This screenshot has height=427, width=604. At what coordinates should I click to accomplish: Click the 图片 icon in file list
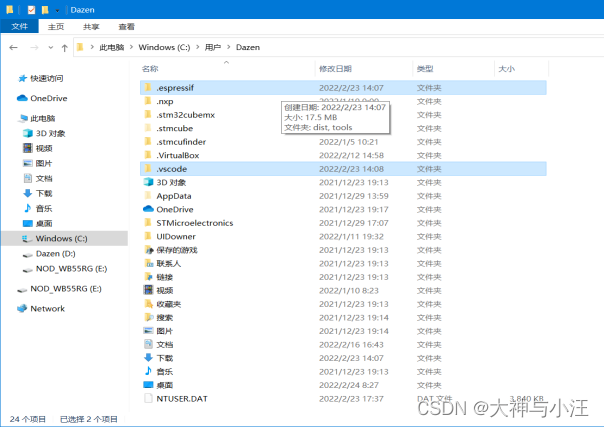(148, 331)
